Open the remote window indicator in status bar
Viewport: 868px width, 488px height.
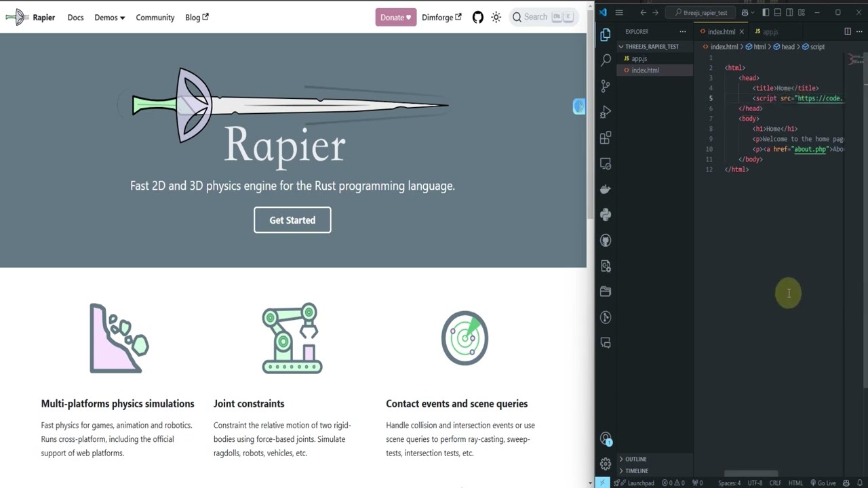[603, 483]
